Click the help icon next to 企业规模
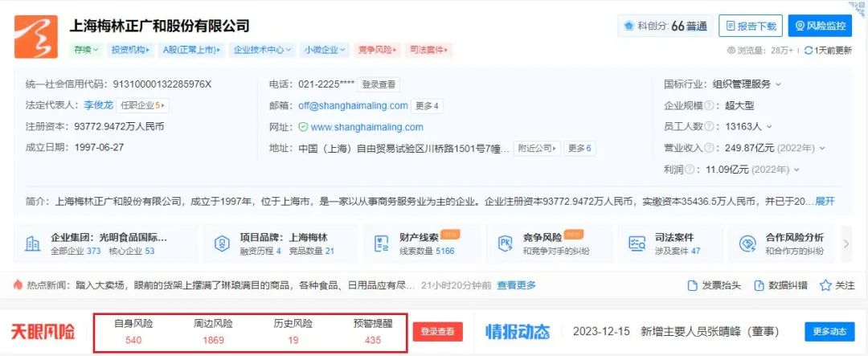 [x=709, y=105]
